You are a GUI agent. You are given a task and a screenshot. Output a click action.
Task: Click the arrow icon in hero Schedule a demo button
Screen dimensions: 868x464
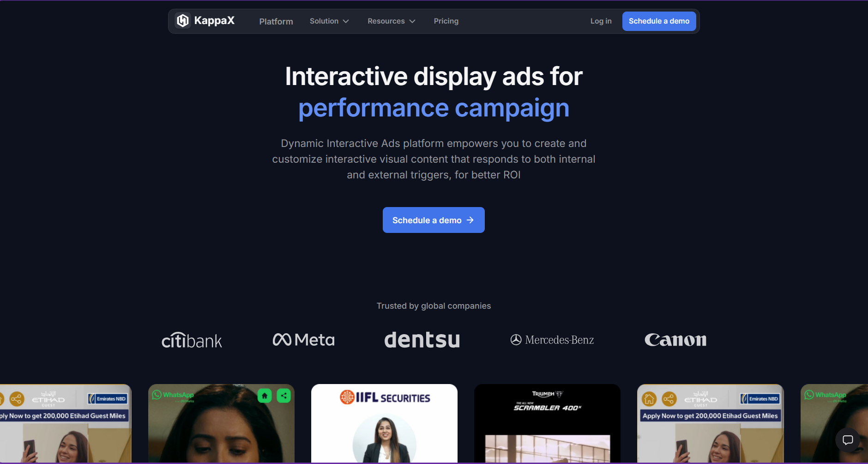[470, 220]
